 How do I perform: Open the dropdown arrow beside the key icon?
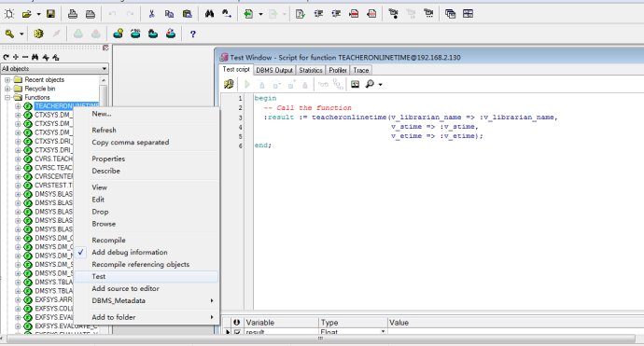pos(21,35)
